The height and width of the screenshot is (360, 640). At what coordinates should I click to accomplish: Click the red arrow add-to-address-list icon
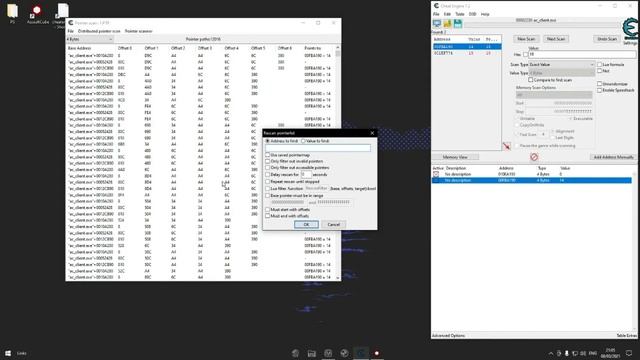point(507,146)
